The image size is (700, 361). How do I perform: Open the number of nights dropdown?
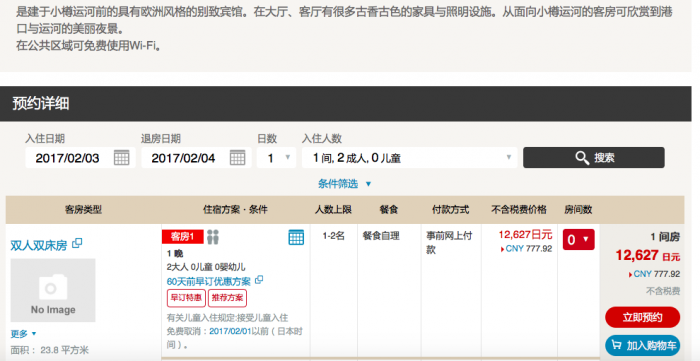pyautogui.click(x=276, y=158)
